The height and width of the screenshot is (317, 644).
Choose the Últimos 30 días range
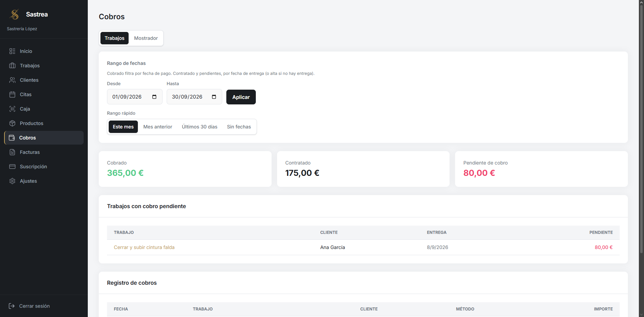click(200, 127)
